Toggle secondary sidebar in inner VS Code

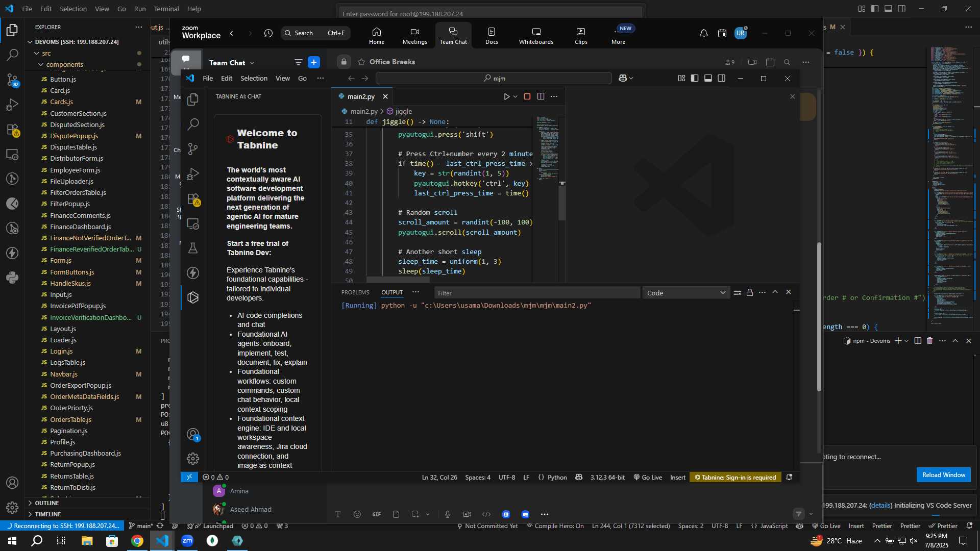coord(721,78)
